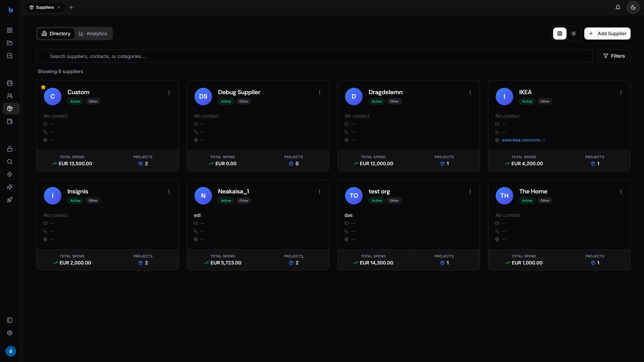Click the IKEA external link icon
644x362 pixels.
(x=543, y=140)
